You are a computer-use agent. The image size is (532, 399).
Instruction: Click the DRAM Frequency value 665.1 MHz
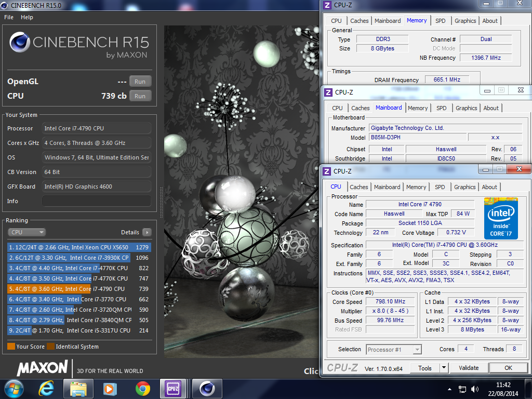point(447,79)
